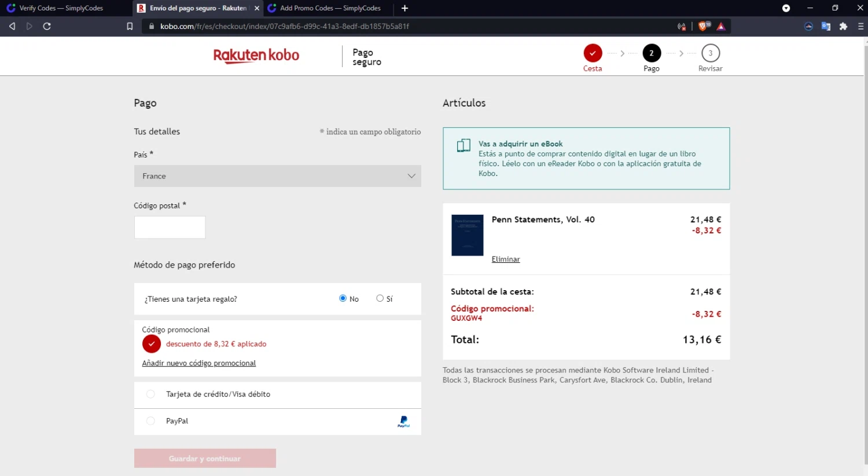Click the Total amount 13,16 €
868x476 pixels.
point(702,340)
